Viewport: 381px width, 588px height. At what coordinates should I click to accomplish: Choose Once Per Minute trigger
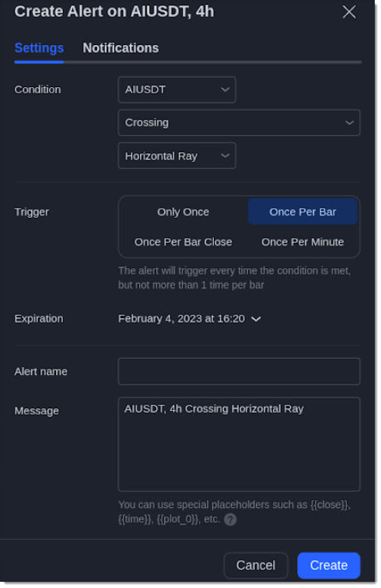302,242
